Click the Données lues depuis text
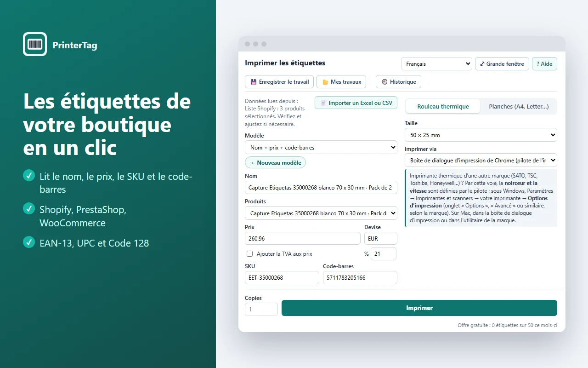Image resolution: width=588 pixels, height=368 pixels. point(275,112)
